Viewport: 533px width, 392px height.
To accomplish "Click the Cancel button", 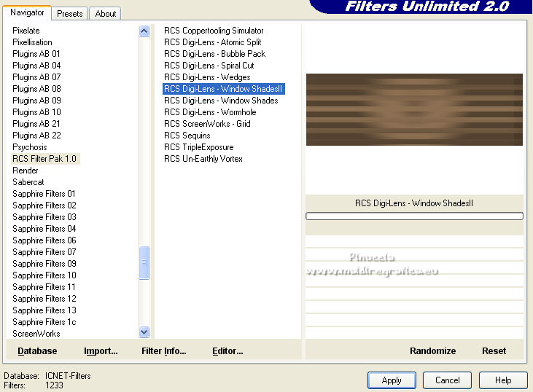I will [x=448, y=380].
